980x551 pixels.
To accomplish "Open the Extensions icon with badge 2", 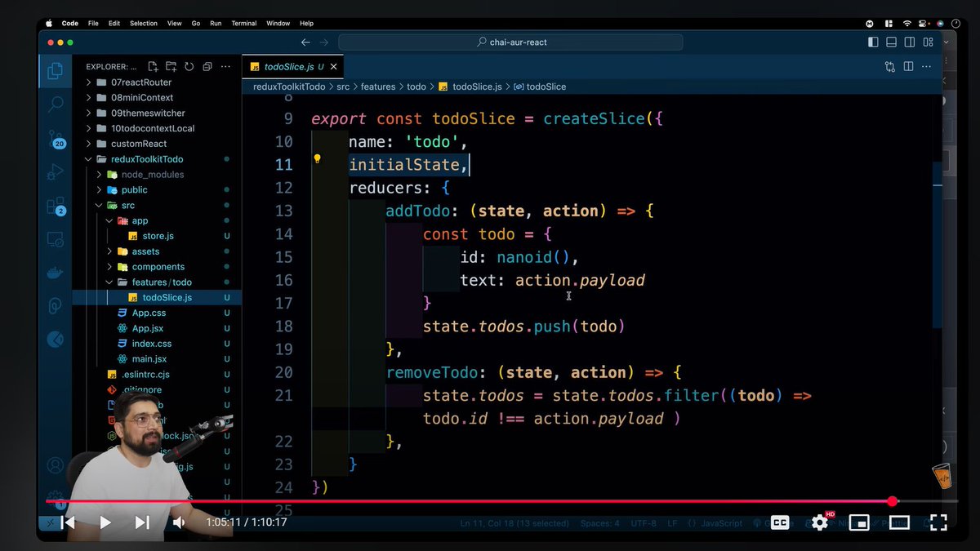I will pos(55,205).
